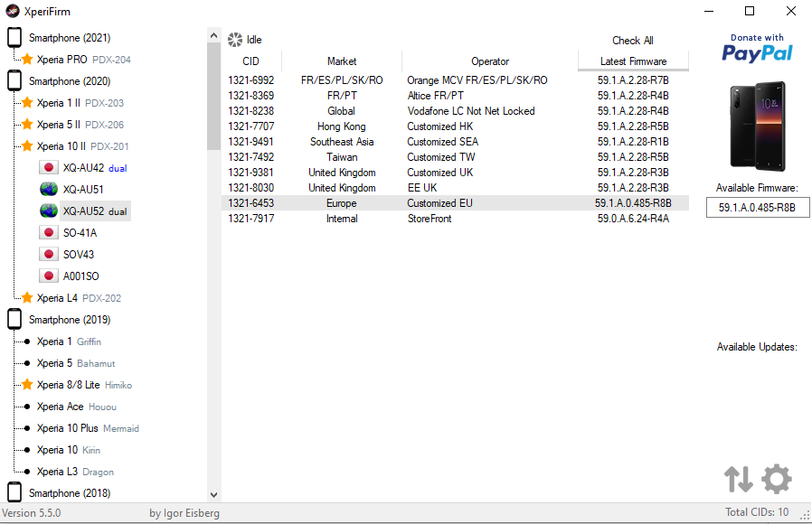Click the phone icon beside Smartphone (2020)

(14, 81)
